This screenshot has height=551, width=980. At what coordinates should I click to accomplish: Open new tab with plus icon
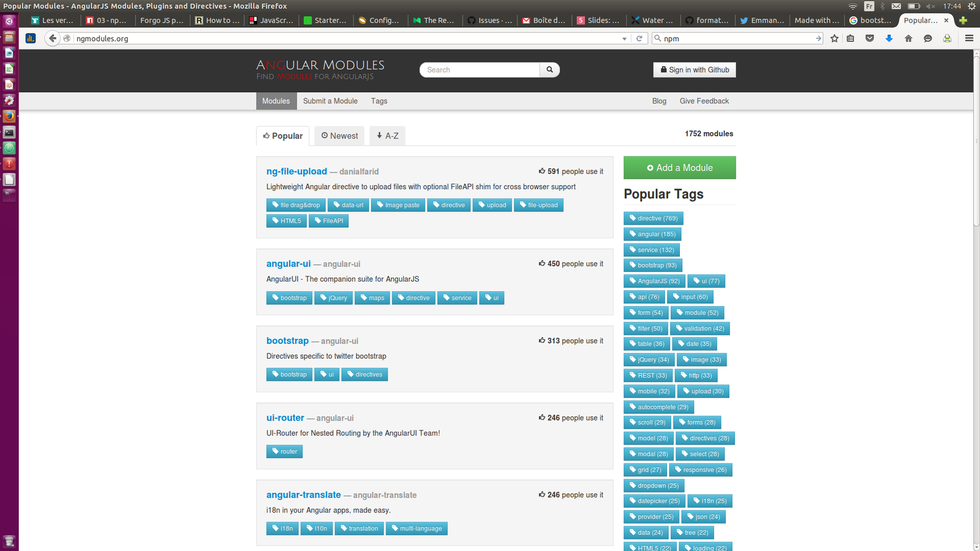[x=963, y=20]
